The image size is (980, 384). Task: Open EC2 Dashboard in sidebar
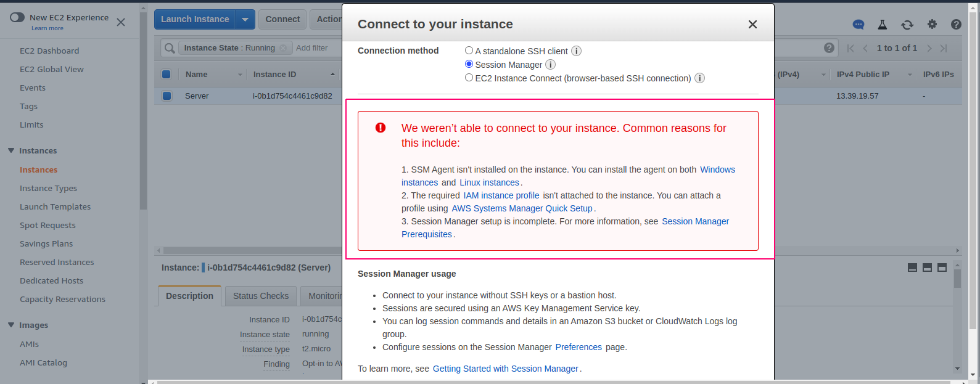[x=49, y=51]
